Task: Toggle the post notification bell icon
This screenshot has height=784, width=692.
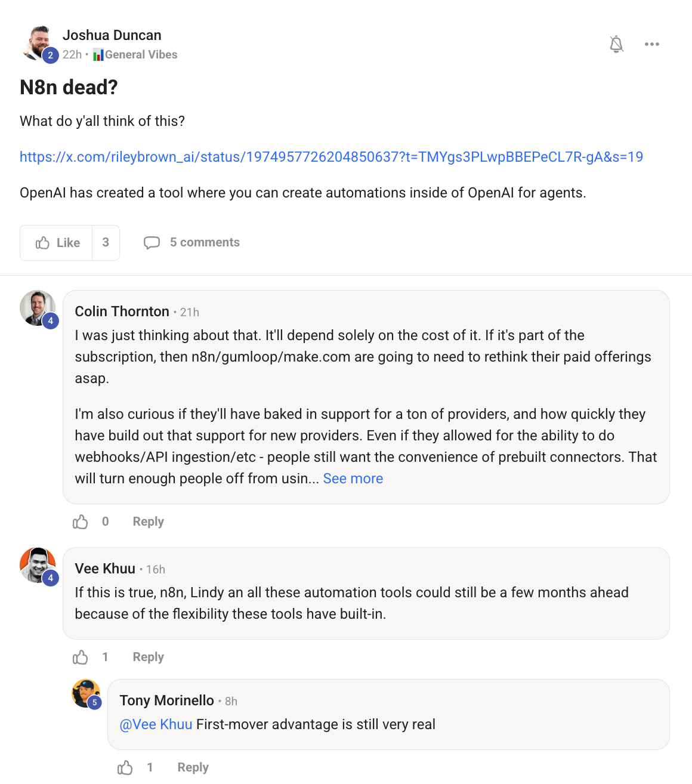Action: point(616,44)
